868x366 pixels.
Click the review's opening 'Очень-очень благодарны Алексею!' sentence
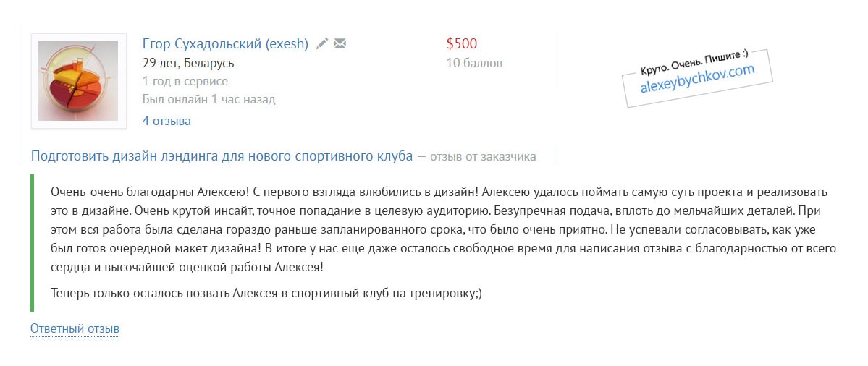[x=144, y=194]
